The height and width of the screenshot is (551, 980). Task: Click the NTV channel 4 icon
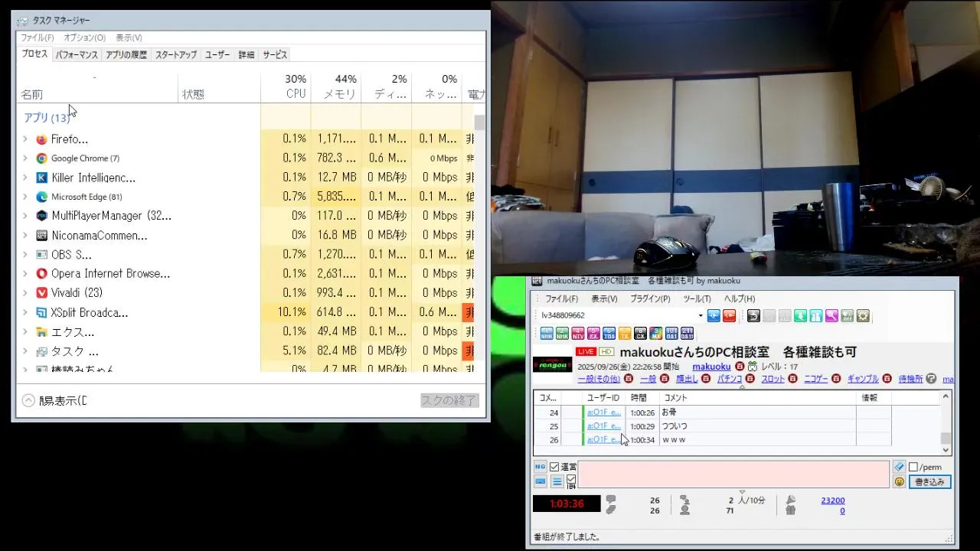point(577,333)
